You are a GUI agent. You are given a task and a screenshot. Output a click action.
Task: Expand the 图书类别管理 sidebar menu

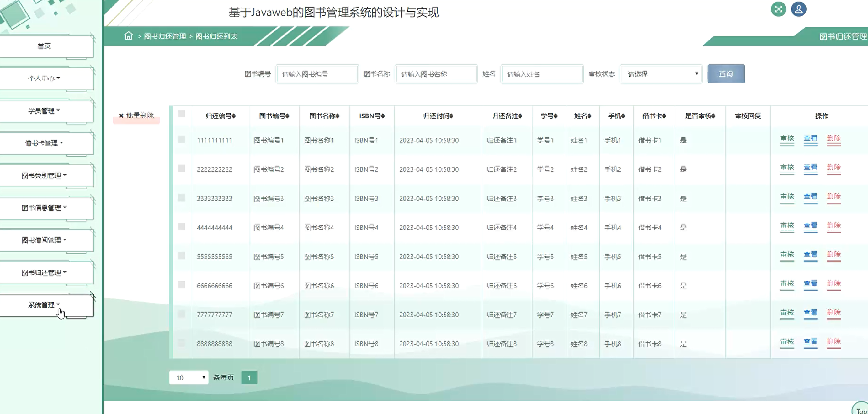tap(44, 175)
